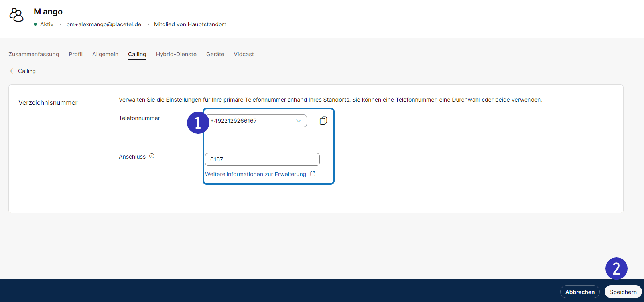This screenshot has width=644, height=302.
Task: Copy the phone number with the copy icon
Action: pos(323,121)
